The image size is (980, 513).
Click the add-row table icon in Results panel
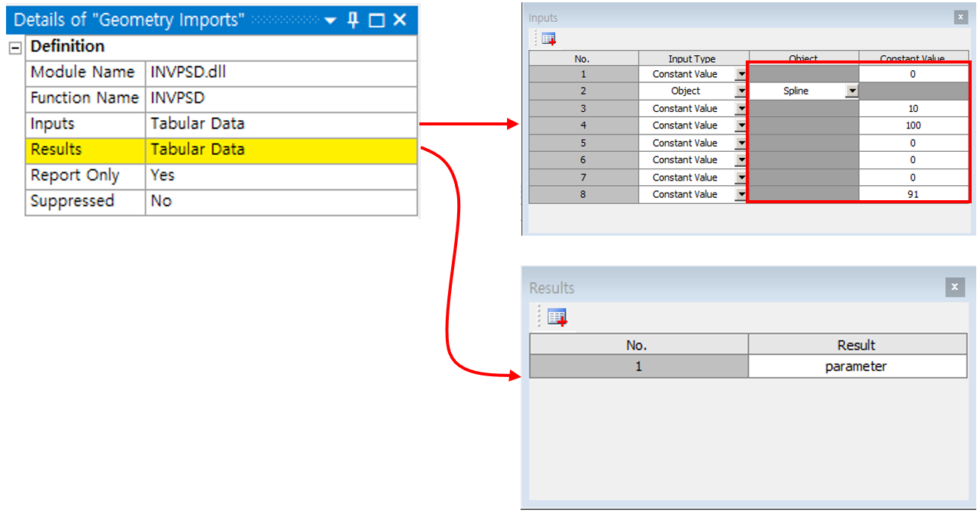click(558, 317)
